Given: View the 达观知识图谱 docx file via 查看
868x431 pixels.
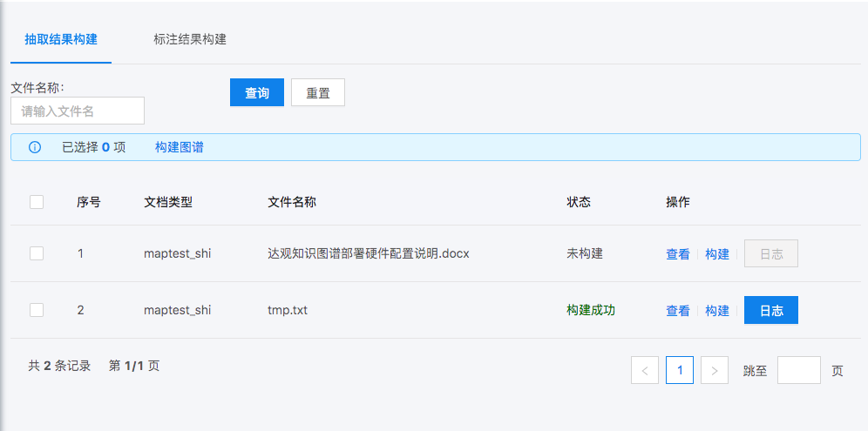Looking at the screenshot, I should point(678,254).
